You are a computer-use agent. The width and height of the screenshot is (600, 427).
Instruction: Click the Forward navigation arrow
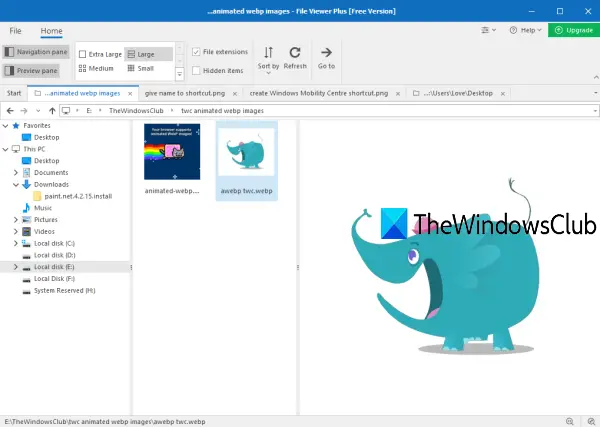pyautogui.click(x=24, y=111)
